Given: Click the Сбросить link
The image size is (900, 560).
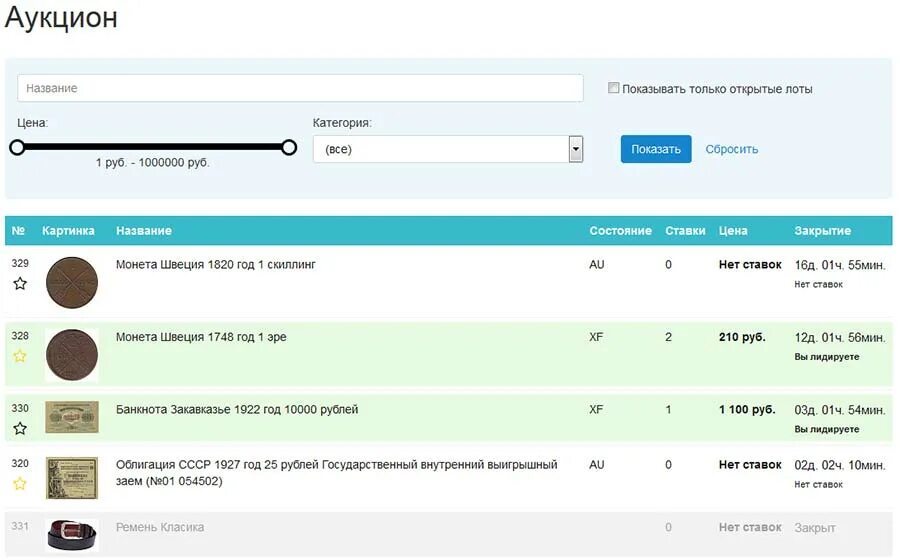Looking at the screenshot, I should click(x=732, y=149).
